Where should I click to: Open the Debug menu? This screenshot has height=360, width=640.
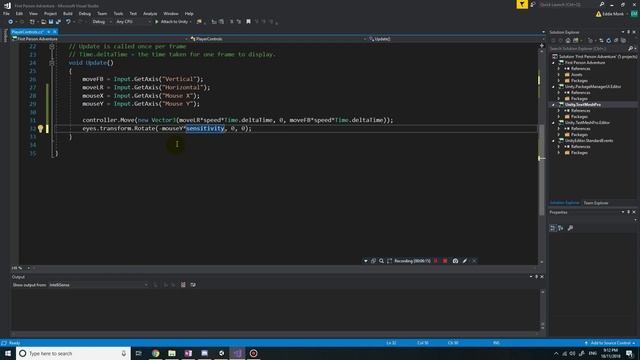coord(85,13)
